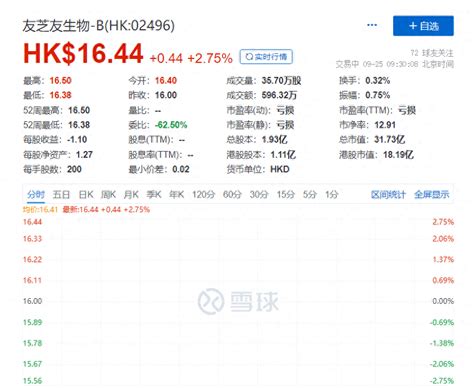The width and height of the screenshot is (474, 388).
Task: Click the 最高 value 16.50
Action: [x=61, y=81]
